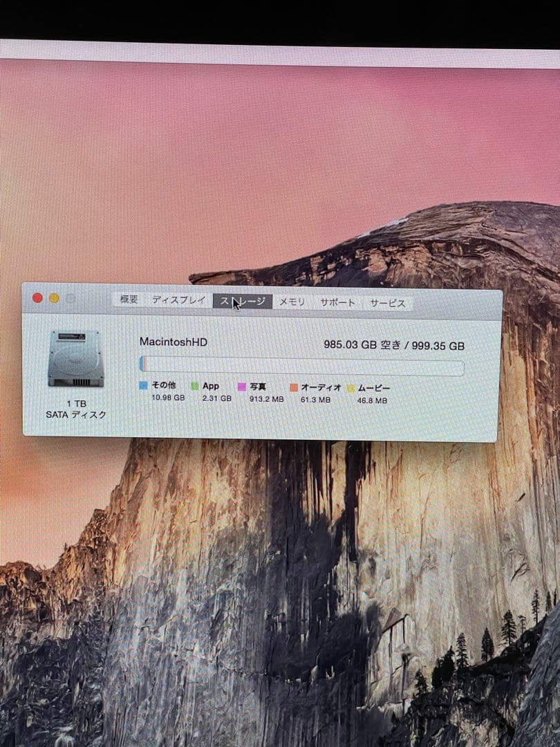Click the SATA ディスク label

coord(76,414)
